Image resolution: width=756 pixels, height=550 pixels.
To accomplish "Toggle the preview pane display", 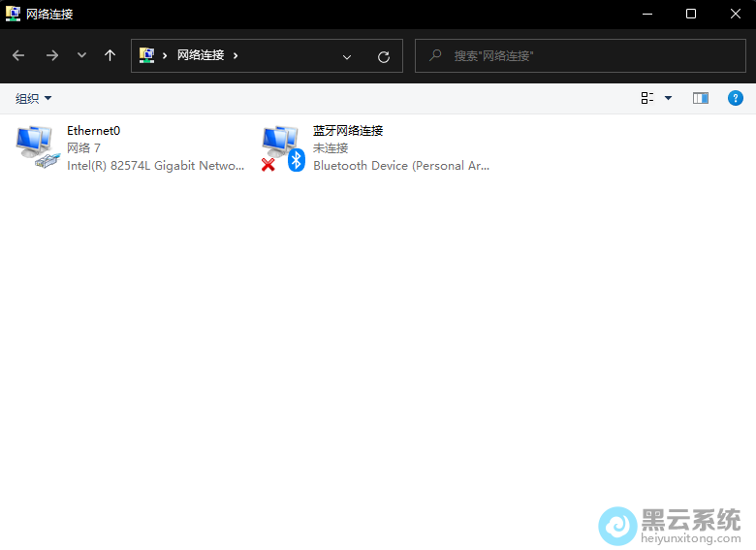I will (x=701, y=98).
